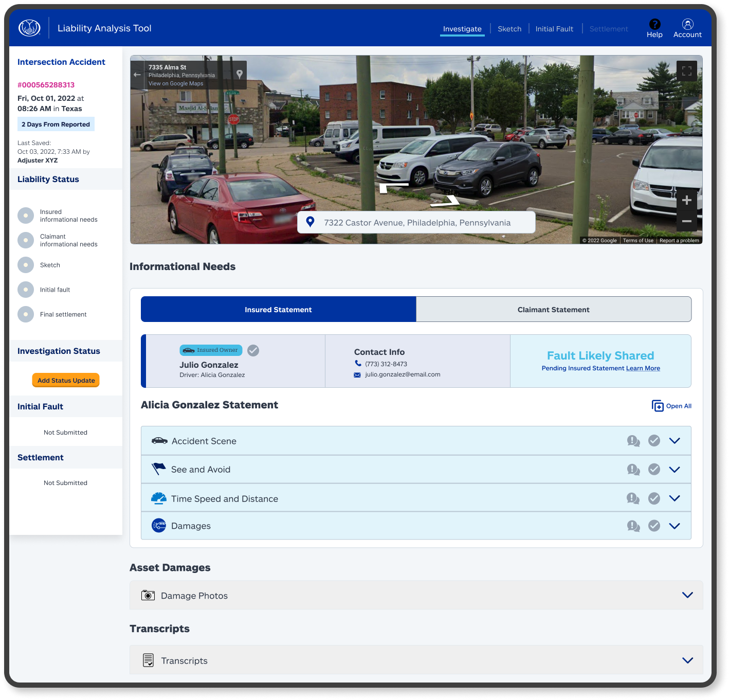
Task: Click Open All statements button
Action: point(671,406)
